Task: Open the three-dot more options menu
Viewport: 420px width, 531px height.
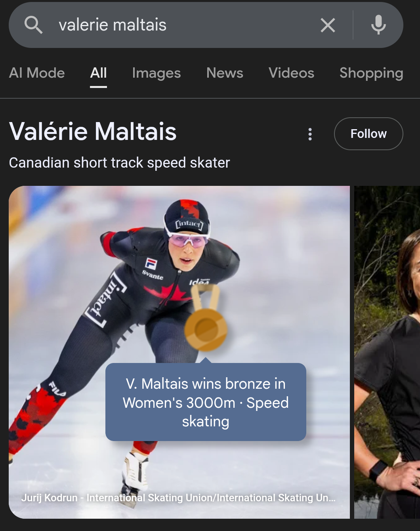Action: pyautogui.click(x=310, y=134)
